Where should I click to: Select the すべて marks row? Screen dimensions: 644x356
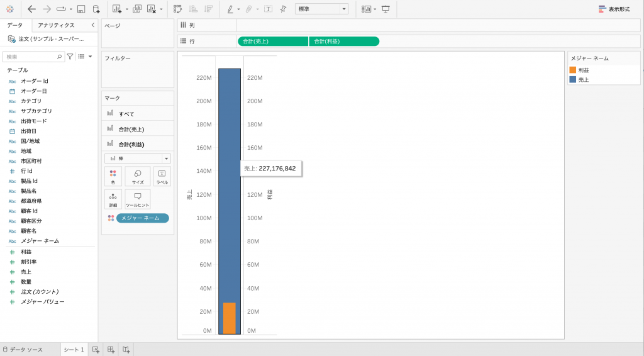138,114
